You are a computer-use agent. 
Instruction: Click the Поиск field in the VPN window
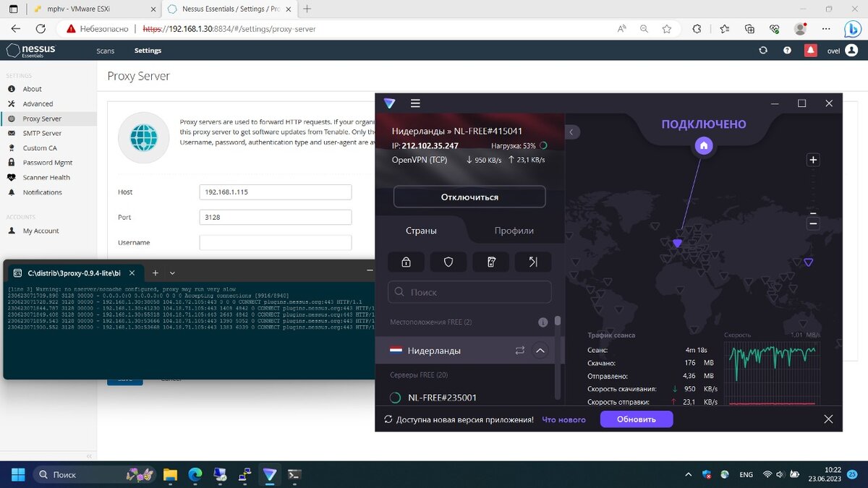pos(469,292)
